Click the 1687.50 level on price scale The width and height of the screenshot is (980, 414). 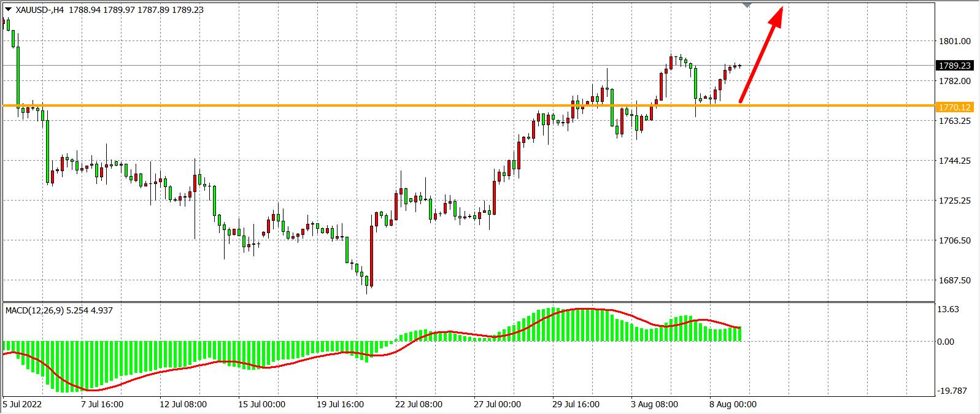coord(954,280)
